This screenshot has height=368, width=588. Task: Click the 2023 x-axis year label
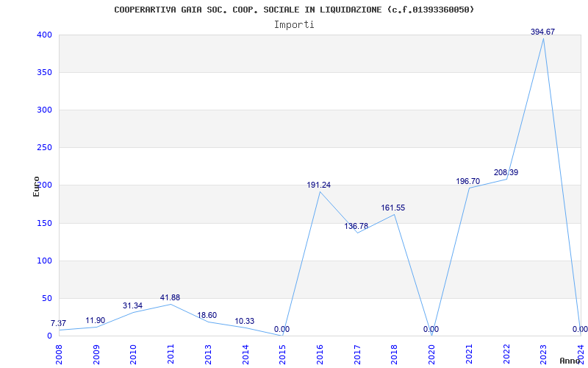click(543, 353)
